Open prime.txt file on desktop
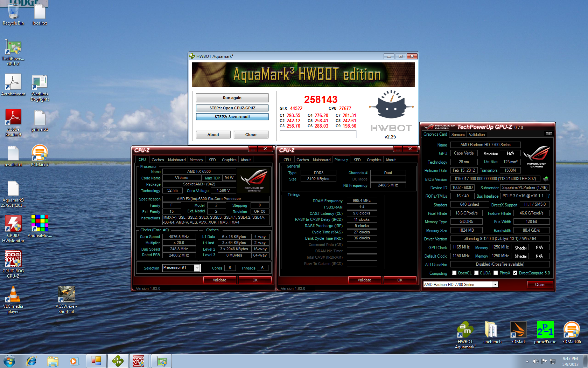Image resolution: width=588 pixels, height=368 pixels. (x=40, y=121)
